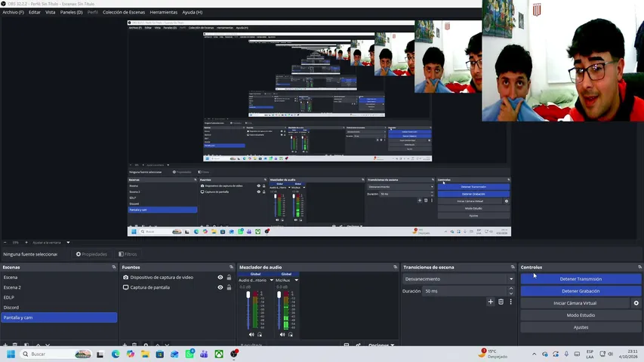Toggle monitoring headphones for Mic/Aux
The height and width of the screenshot is (362, 644).
click(291, 335)
